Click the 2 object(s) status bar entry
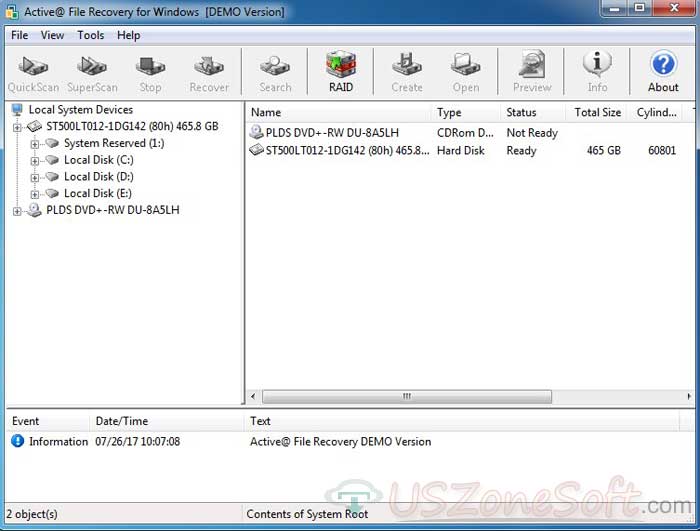700x531 pixels. [x=32, y=514]
